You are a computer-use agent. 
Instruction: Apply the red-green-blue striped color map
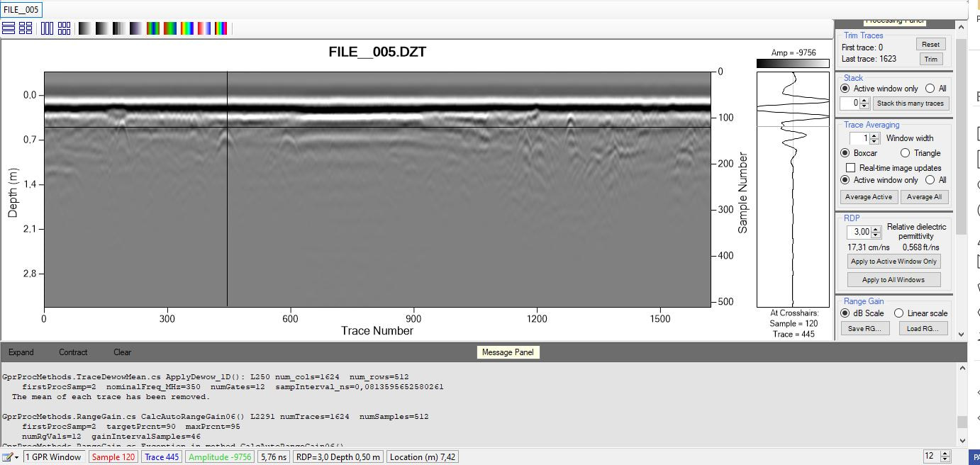click(x=153, y=28)
